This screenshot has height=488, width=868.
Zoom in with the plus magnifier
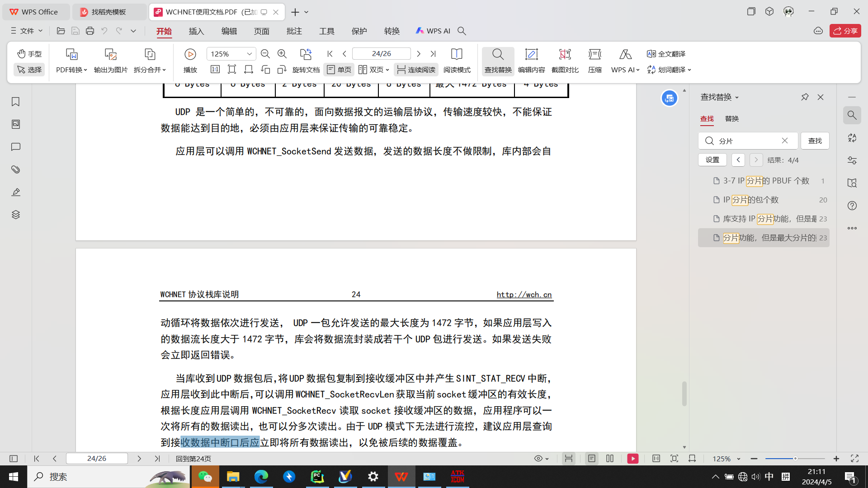click(x=282, y=54)
